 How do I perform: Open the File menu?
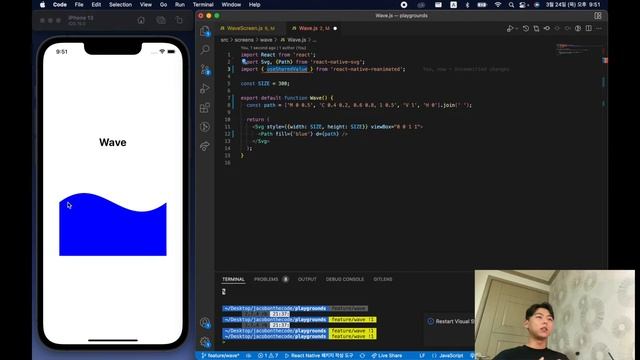click(x=79, y=5)
